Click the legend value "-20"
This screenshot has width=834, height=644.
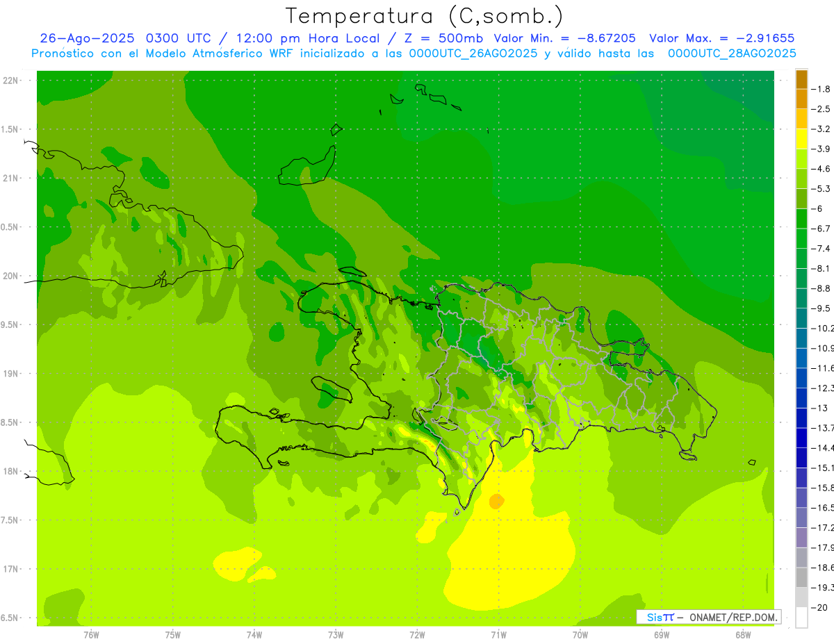tap(818, 608)
